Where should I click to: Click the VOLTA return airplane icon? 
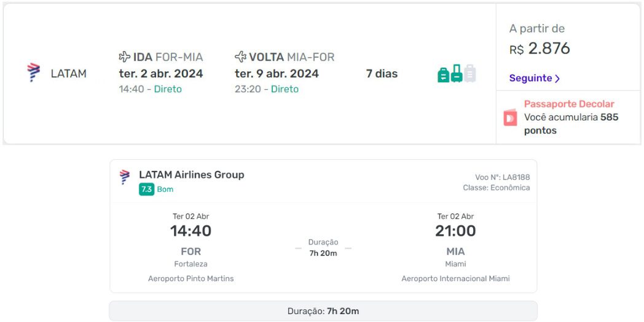click(241, 57)
